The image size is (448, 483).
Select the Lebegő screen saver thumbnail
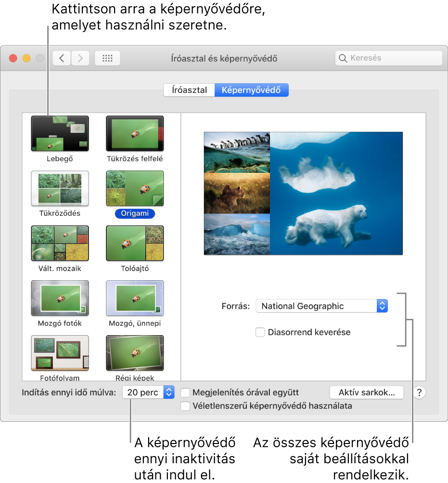pyautogui.click(x=60, y=133)
